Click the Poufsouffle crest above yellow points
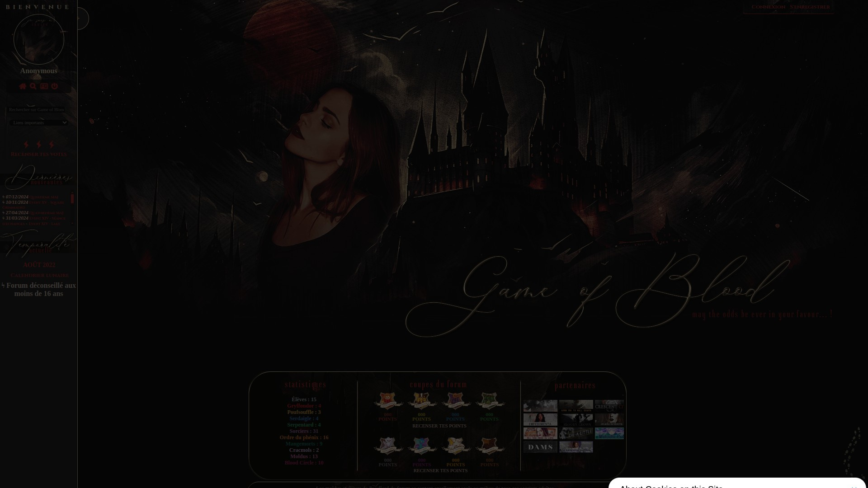This screenshot has height=488, width=868. point(422,400)
